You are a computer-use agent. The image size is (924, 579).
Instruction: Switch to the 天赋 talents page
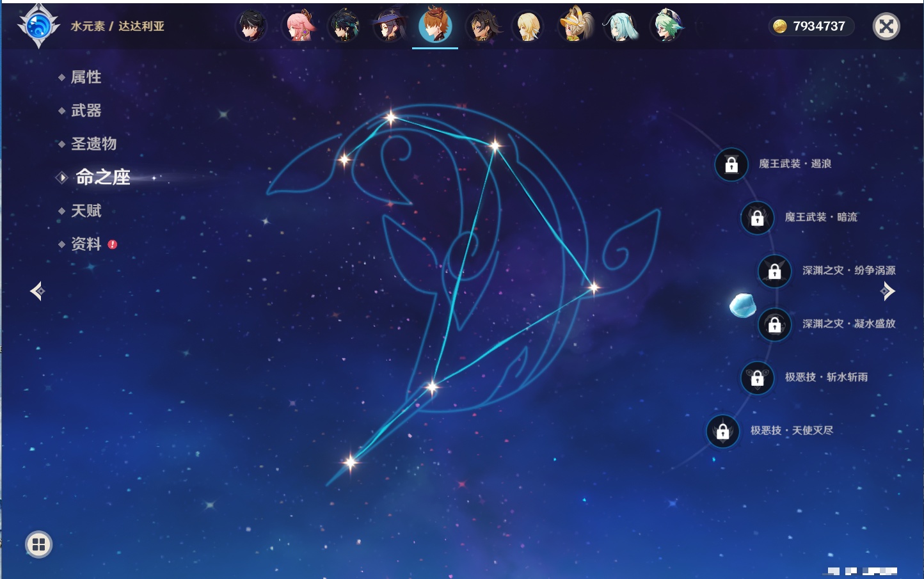86,210
